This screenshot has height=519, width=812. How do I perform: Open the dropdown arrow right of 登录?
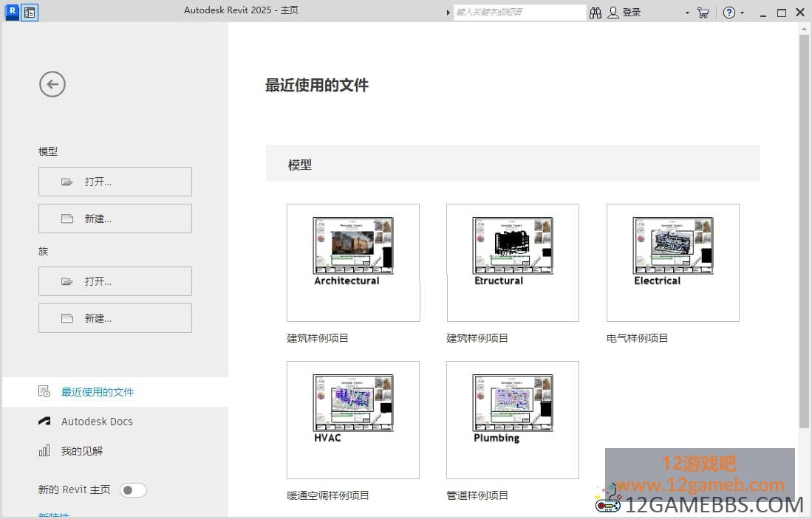687,13
